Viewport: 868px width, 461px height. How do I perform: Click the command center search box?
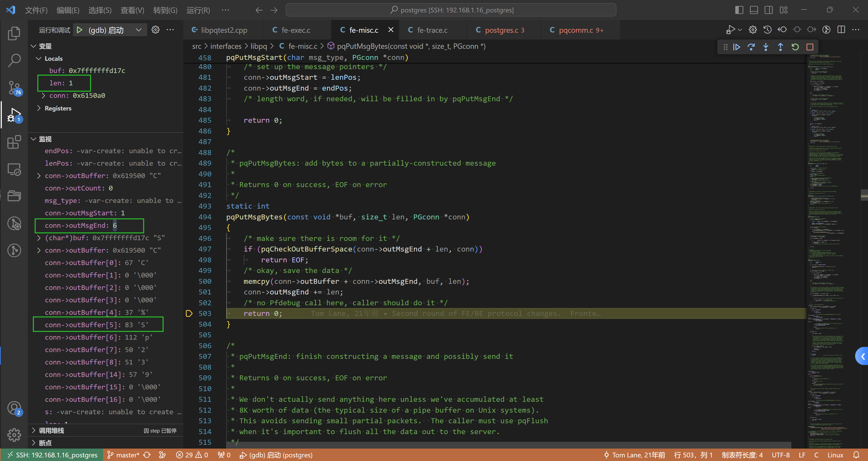click(x=451, y=10)
